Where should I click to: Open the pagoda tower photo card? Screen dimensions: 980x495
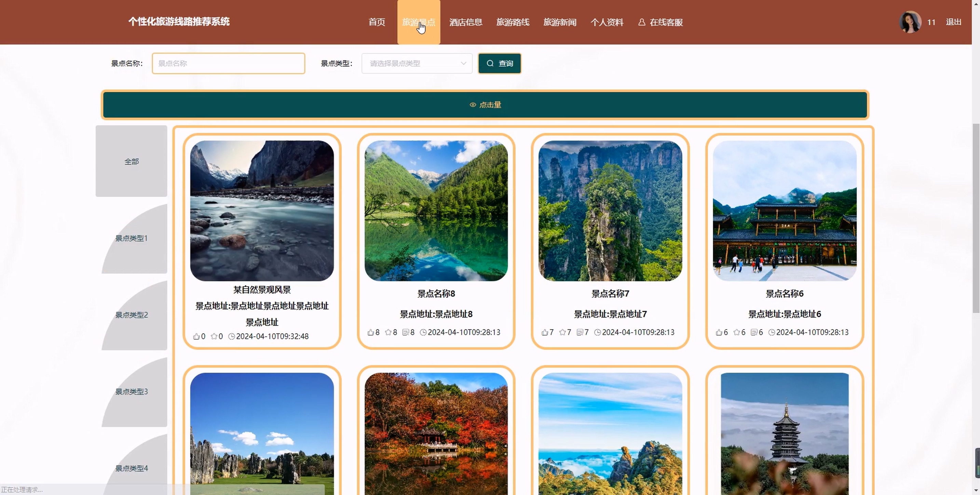[x=785, y=434]
